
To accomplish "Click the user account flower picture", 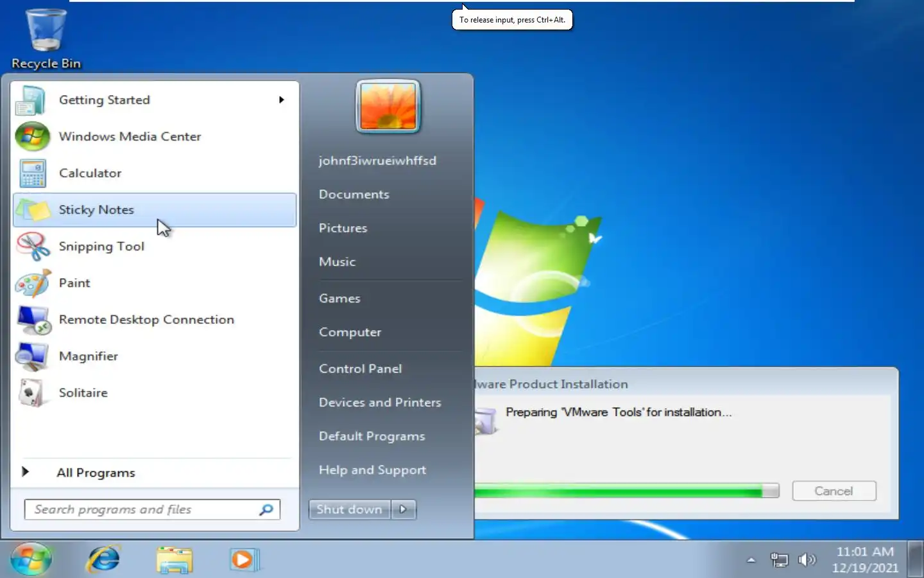I will tap(388, 107).
